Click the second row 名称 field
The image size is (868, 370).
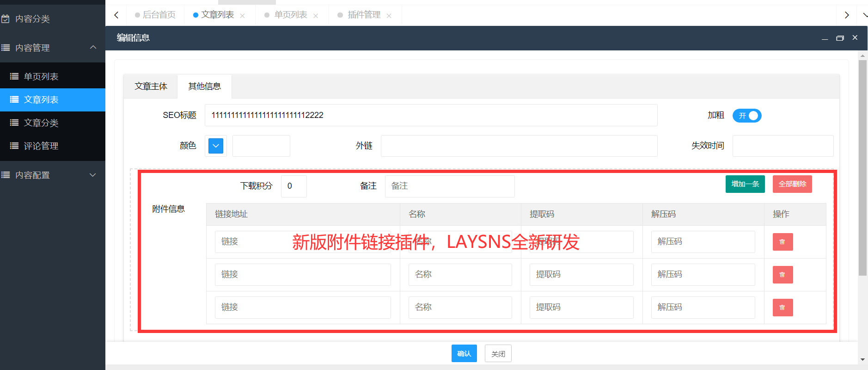[460, 275]
